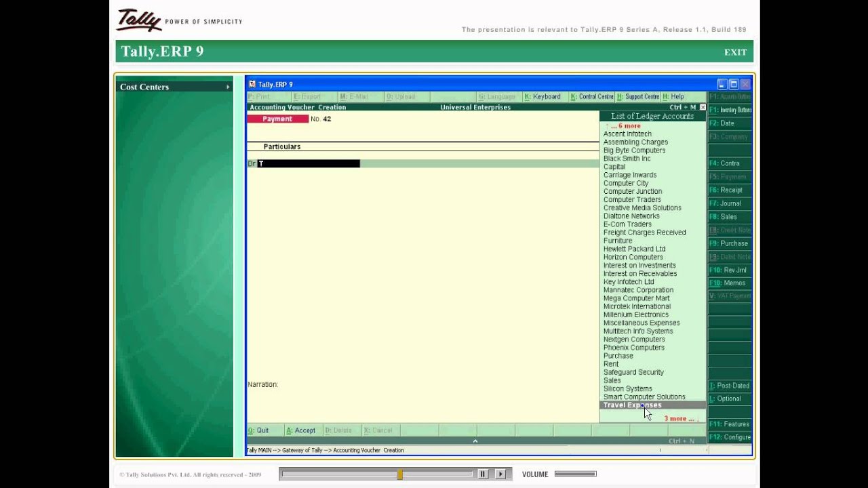
Task: Select Smart Computer Solutions ledger
Action: [644, 397]
